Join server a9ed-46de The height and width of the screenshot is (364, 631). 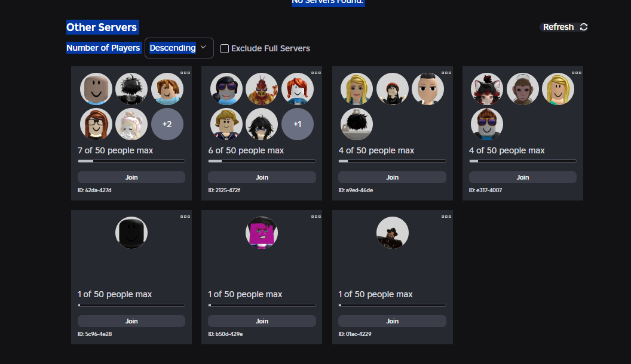click(x=392, y=177)
